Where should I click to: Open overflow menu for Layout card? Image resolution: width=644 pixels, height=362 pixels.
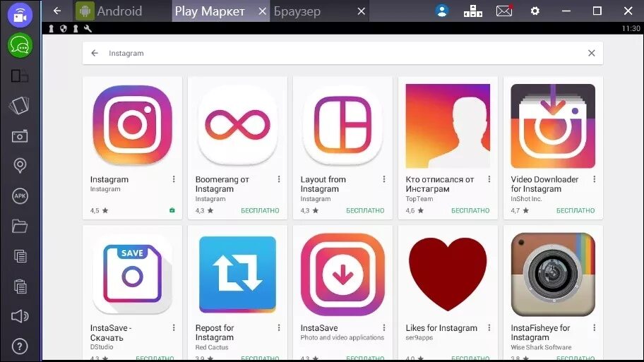tap(384, 179)
